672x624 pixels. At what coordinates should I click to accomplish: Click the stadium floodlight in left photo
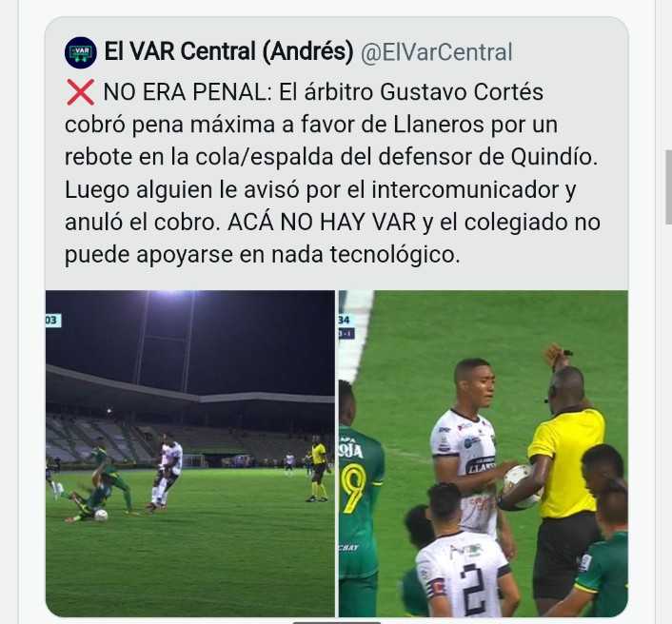click(x=171, y=293)
